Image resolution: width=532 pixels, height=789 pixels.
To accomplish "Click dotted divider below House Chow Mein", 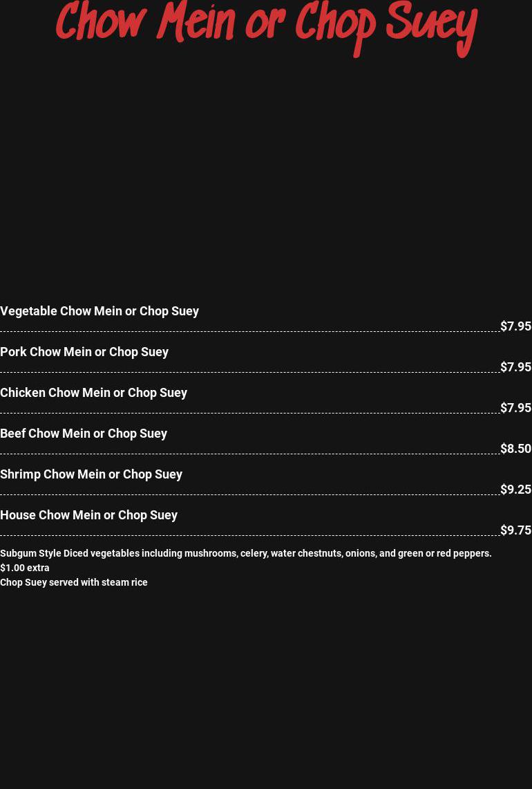I will (249, 536).
